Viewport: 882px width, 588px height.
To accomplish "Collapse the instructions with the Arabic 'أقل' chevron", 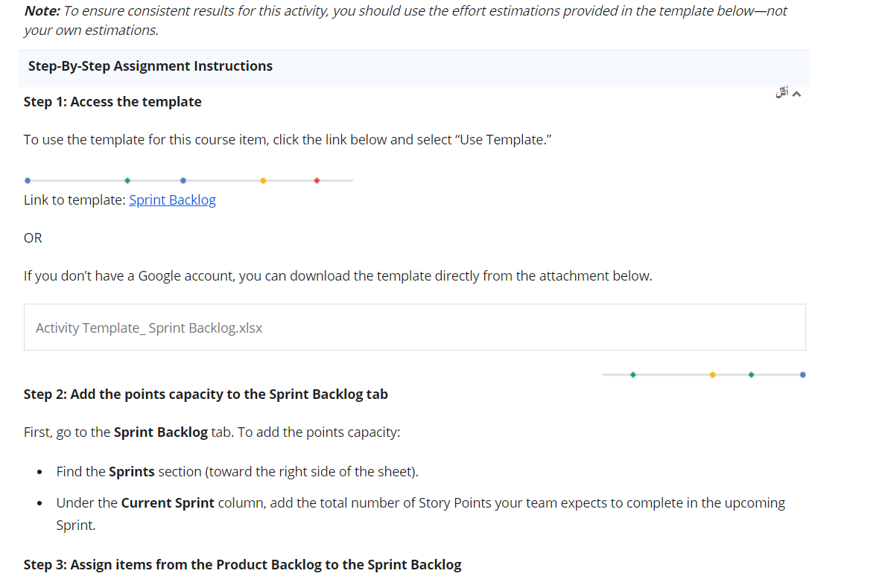I will point(788,93).
